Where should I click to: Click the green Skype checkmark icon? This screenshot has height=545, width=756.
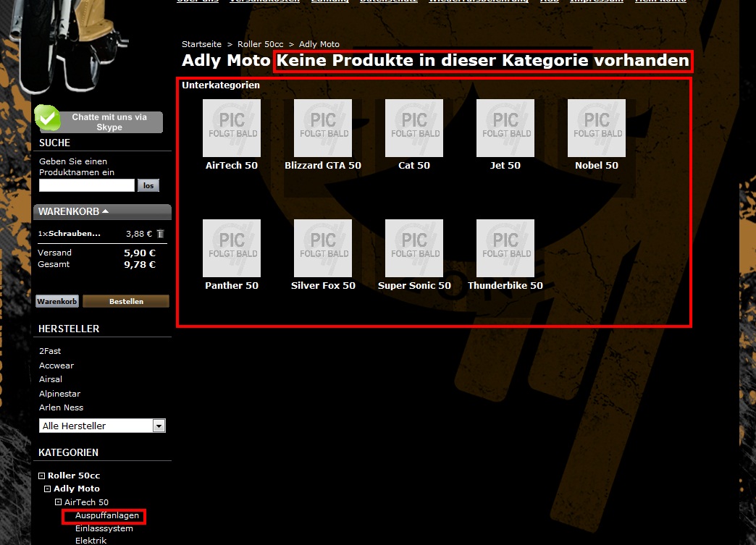(x=48, y=117)
